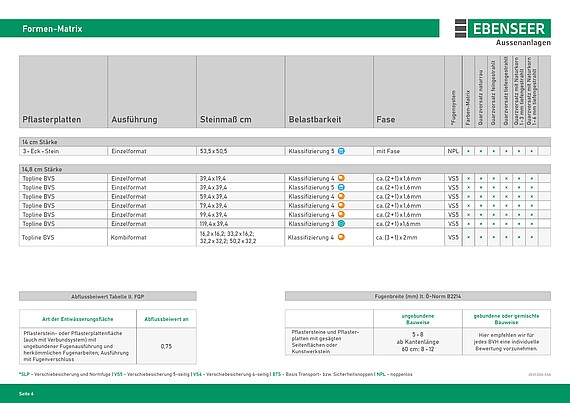
Task: Click the Farben-Matrix dot in 3-Eck-Stein row
Action: click(468, 151)
